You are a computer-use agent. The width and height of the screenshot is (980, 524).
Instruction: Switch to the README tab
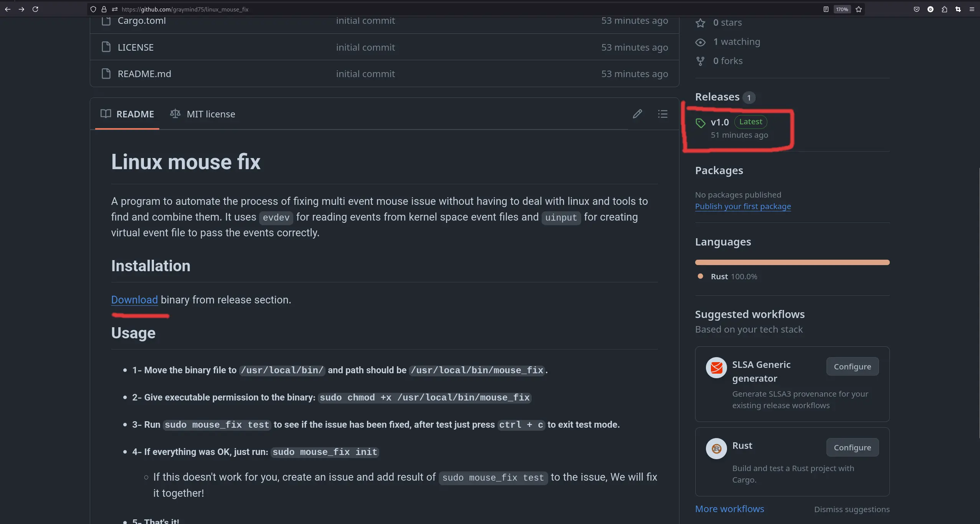point(127,114)
